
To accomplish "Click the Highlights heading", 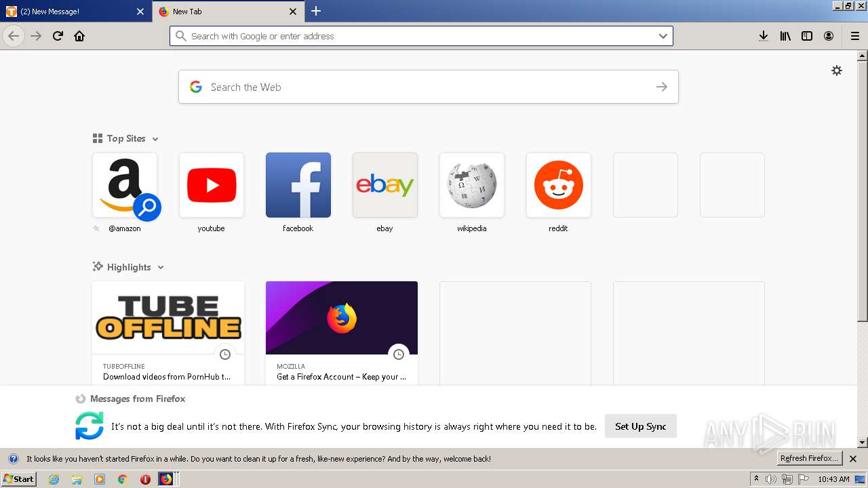I will click(129, 267).
